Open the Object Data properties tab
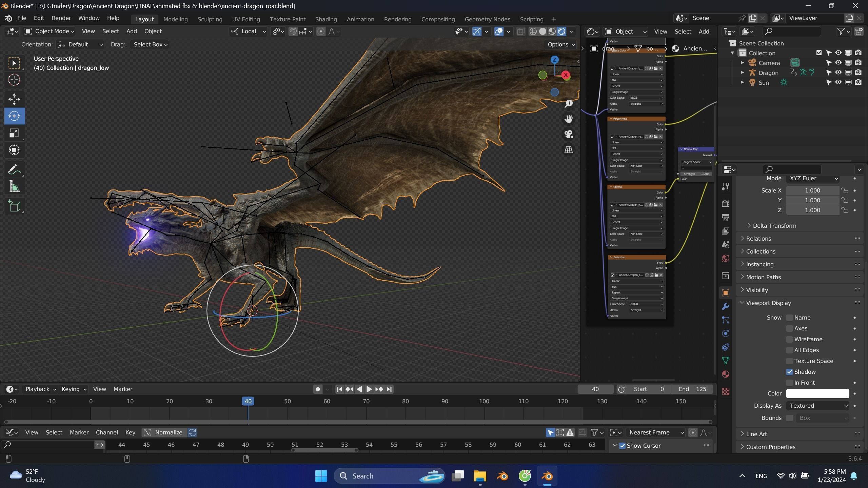The width and height of the screenshot is (868, 488). pos(726,361)
